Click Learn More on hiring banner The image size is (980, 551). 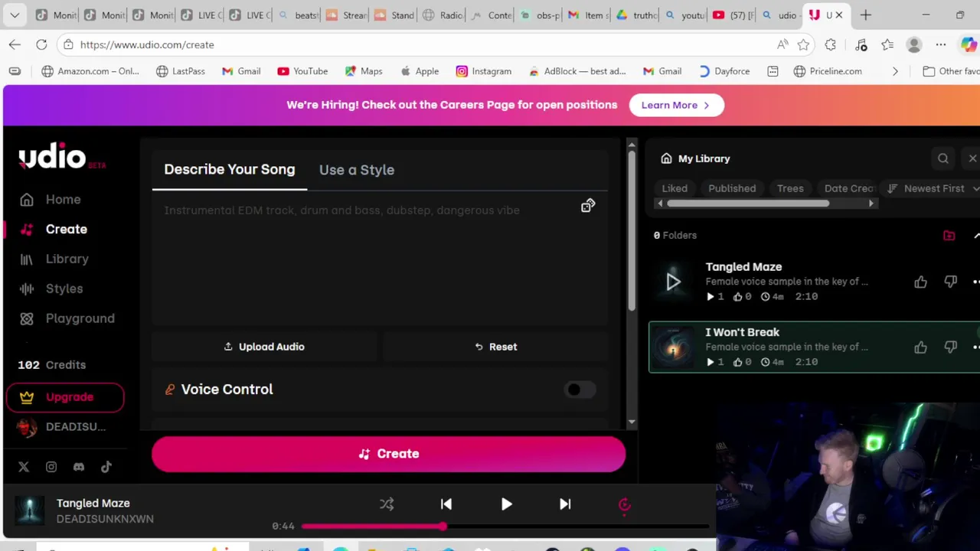[x=676, y=105]
